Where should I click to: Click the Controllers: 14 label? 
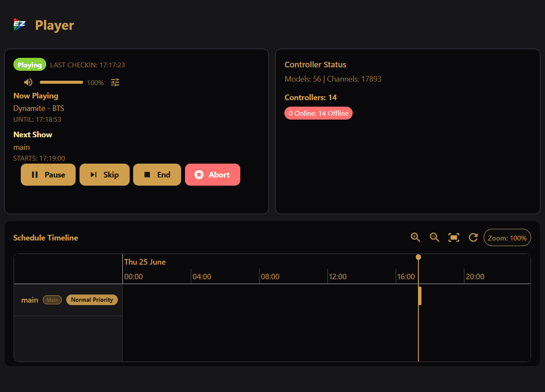click(311, 97)
